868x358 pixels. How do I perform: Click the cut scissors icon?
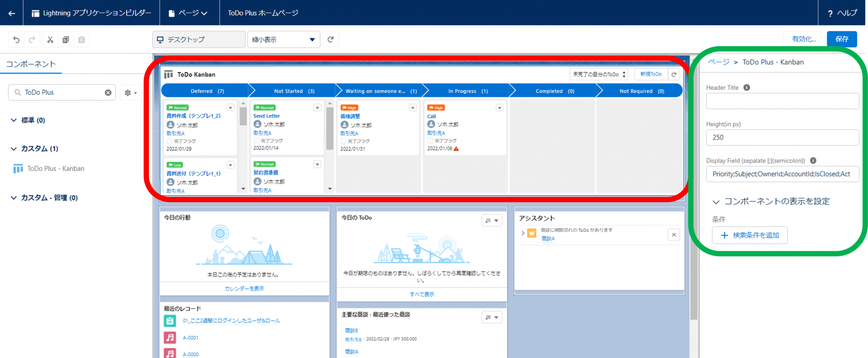point(50,40)
